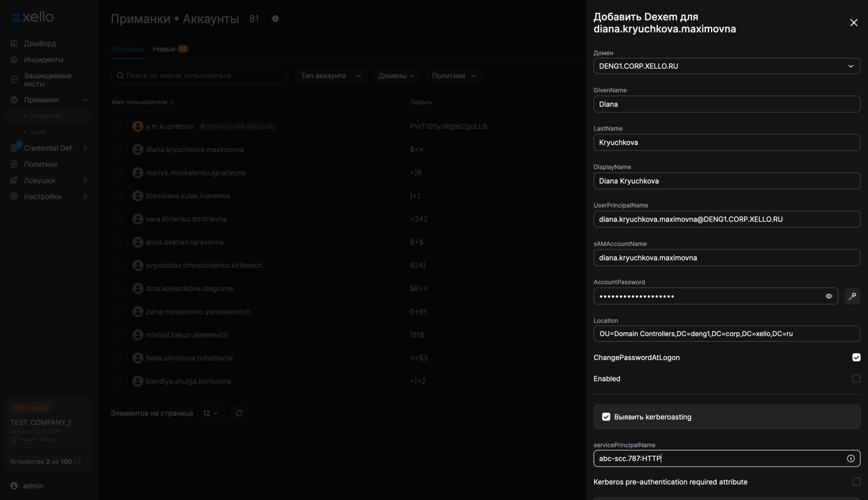Click the servicePrincipalName info icon
Viewport: 868px width, 500px height.
(x=850, y=459)
